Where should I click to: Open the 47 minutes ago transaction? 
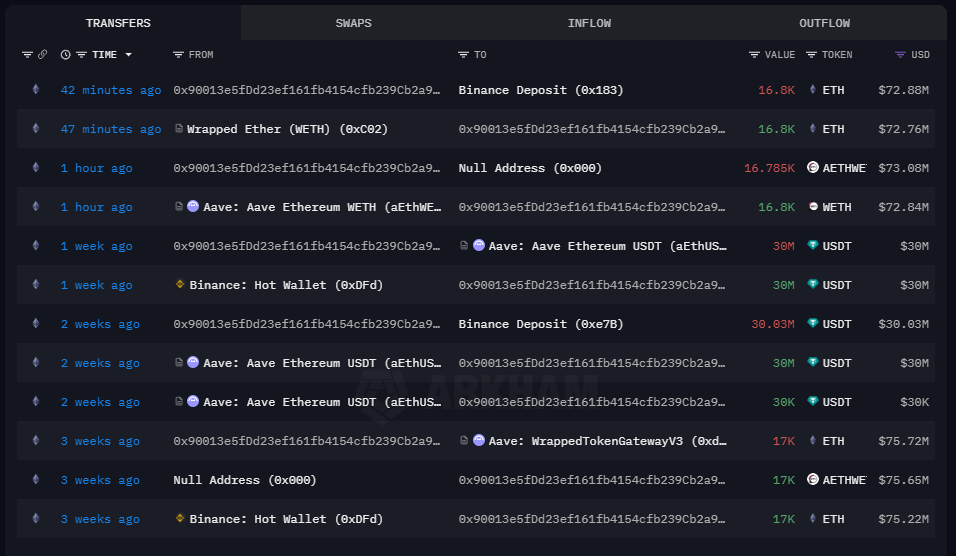(111, 129)
